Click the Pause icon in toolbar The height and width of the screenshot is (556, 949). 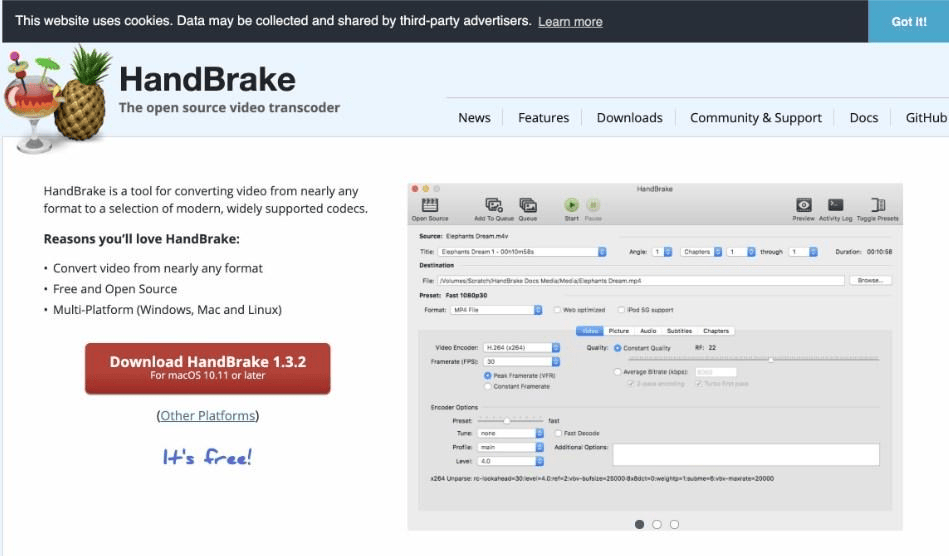593,205
